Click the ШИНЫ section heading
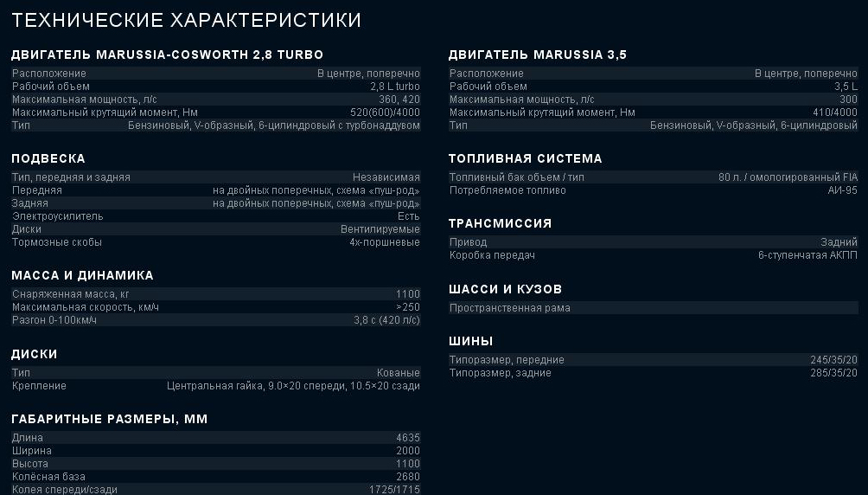868x495 pixels. (470, 342)
